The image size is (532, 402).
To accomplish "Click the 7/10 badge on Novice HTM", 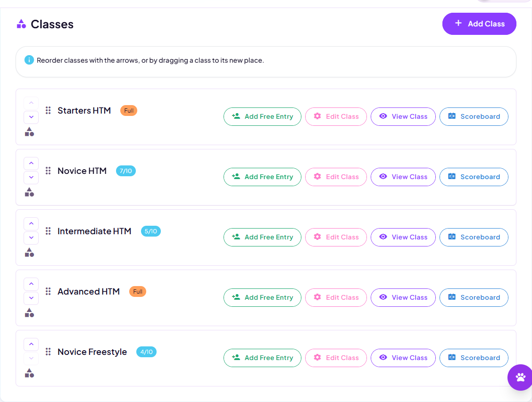I will [x=126, y=171].
